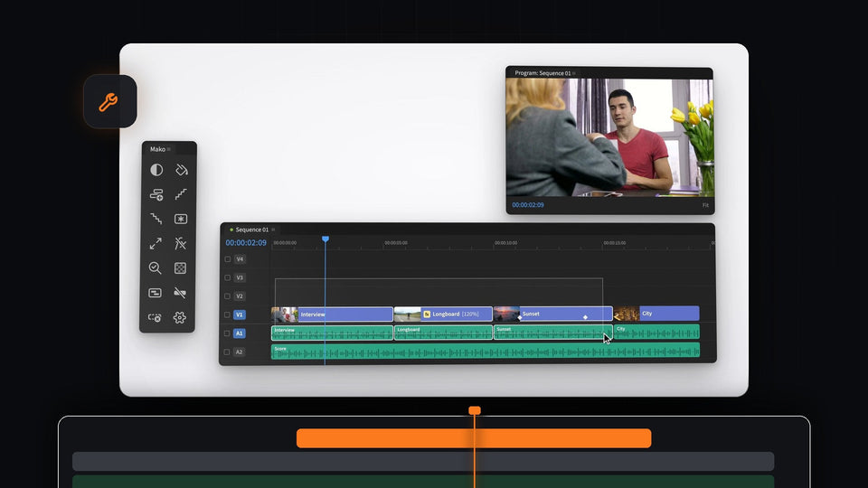The image size is (868, 488).
Task: Select the Score audio clip on A2
Action: [486, 351]
